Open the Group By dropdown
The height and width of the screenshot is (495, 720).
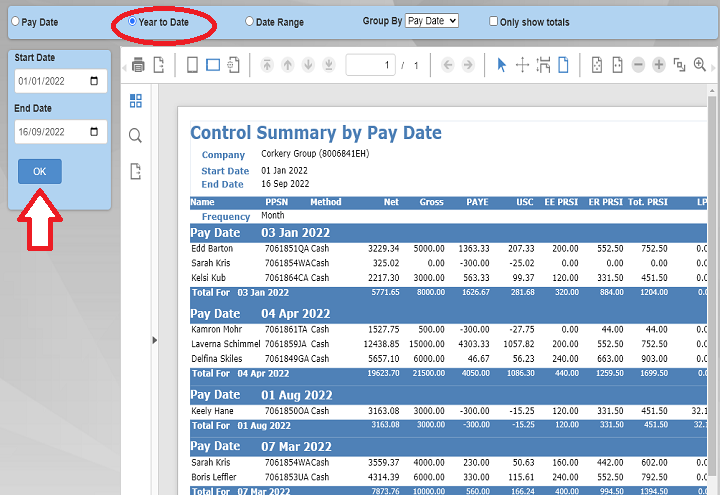432,21
